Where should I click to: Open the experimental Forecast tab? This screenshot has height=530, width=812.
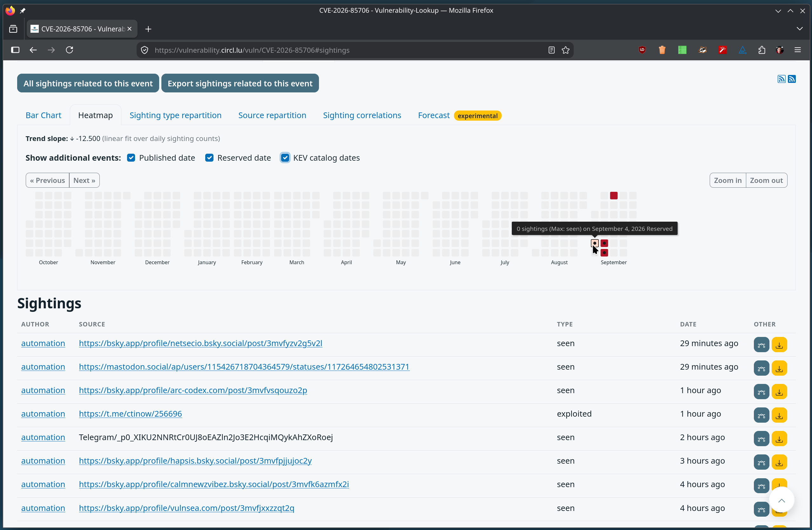tap(459, 115)
